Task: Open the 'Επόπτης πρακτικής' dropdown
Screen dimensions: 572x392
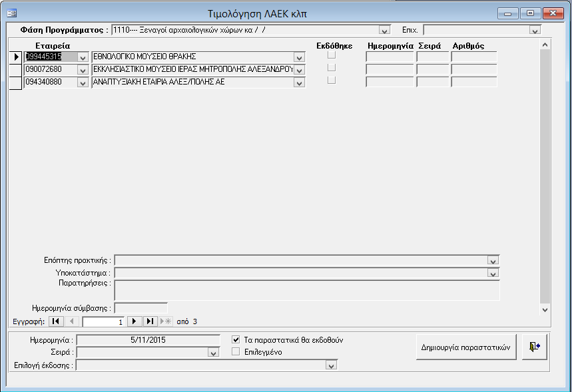Action: (493, 260)
